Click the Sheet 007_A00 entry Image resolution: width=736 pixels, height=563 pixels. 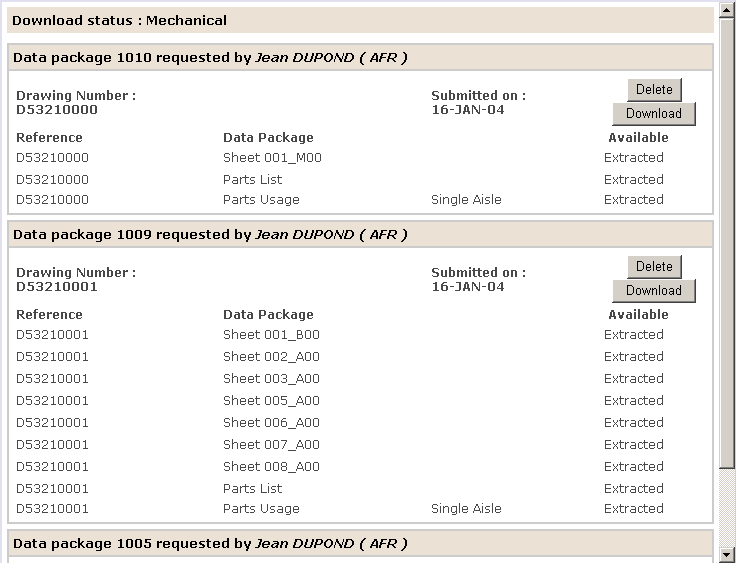click(271, 445)
